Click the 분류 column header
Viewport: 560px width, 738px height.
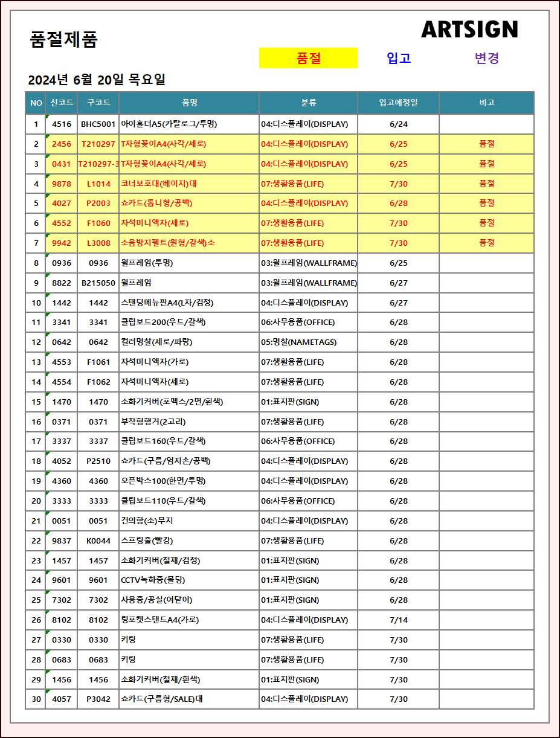pyautogui.click(x=308, y=103)
